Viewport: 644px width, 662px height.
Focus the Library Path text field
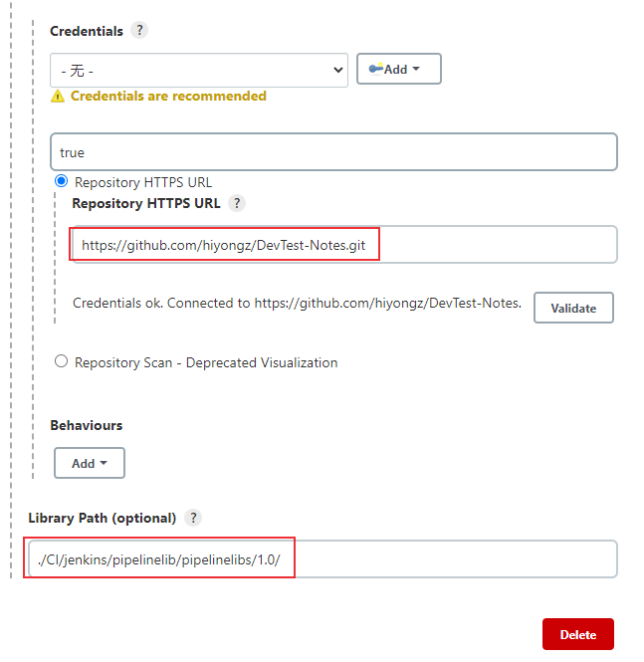[322, 559]
